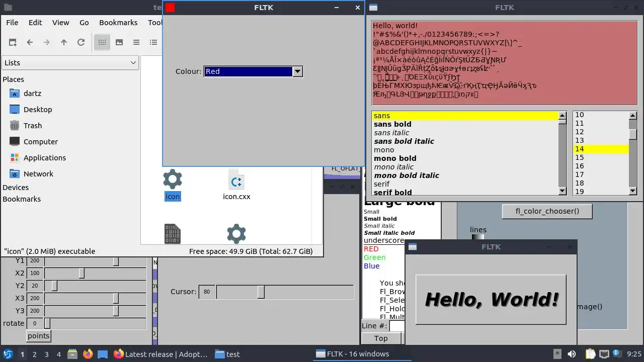Go back in the file manager
This screenshot has width=644, height=362.
(x=30, y=42)
